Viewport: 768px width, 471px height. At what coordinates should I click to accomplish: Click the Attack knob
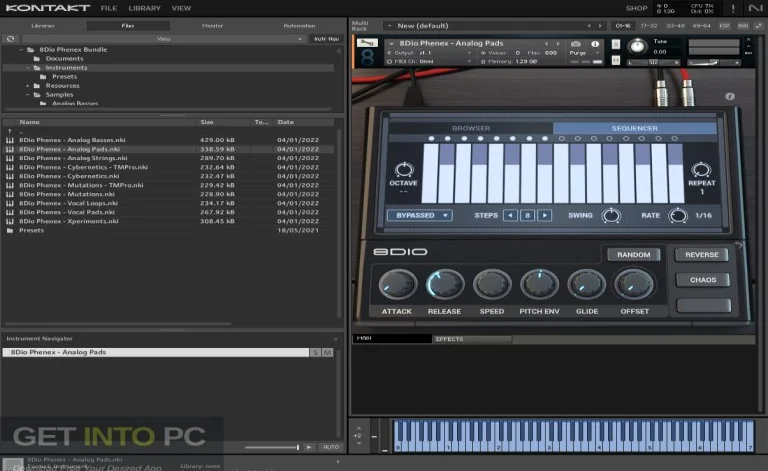397,284
